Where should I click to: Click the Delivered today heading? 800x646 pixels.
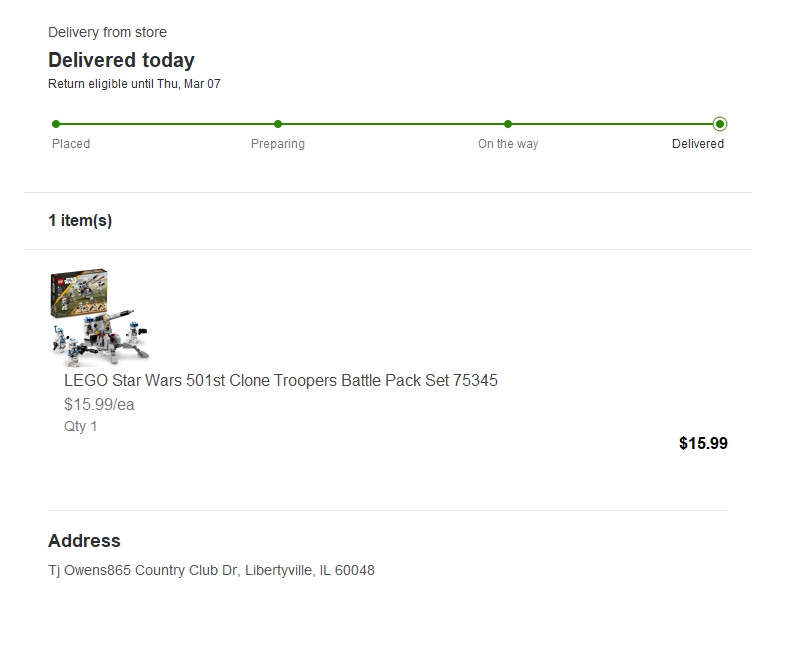(x=121, y=60)
